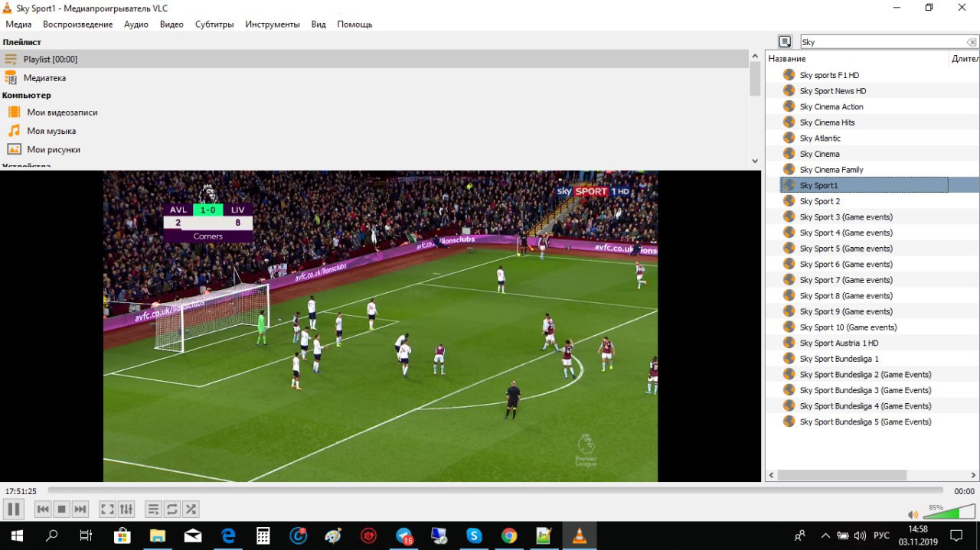Open Task View on taskbar
This screenshot has height=550, width=980.
coord(87,535)
